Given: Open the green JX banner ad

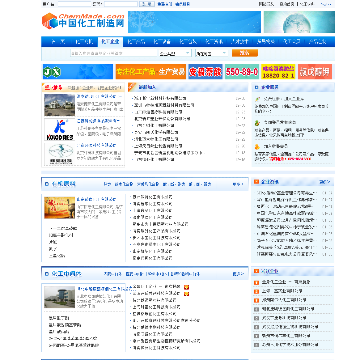Looking at the screenshot, I should [x=78, y=72].
